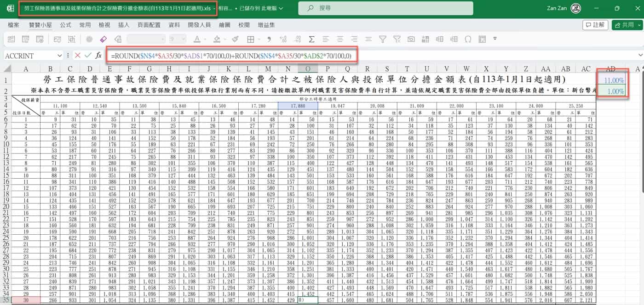This screenshot has height=305, width=644.
Task: Open the font name combo box
Action: coord(146,39)
